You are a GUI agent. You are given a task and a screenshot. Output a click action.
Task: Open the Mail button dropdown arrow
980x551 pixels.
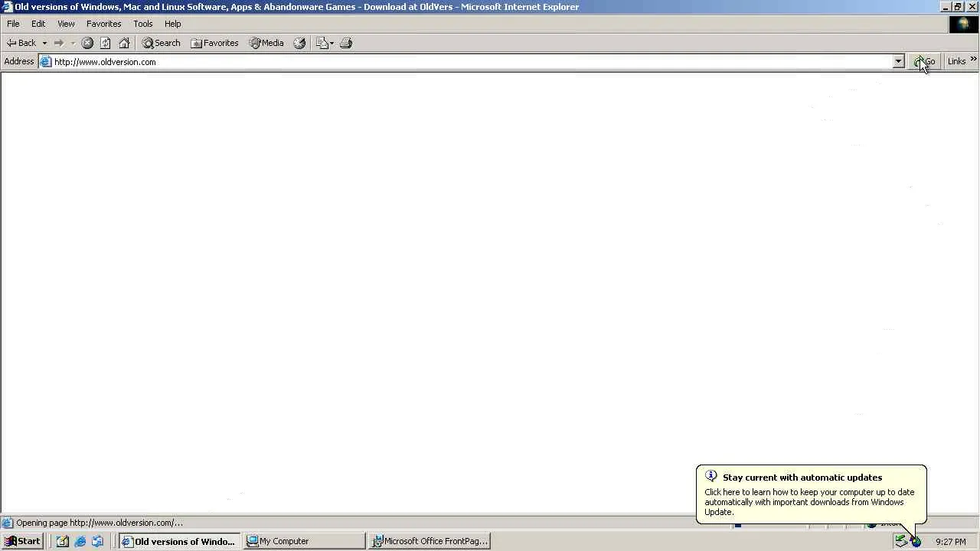[x=332, y=43]
